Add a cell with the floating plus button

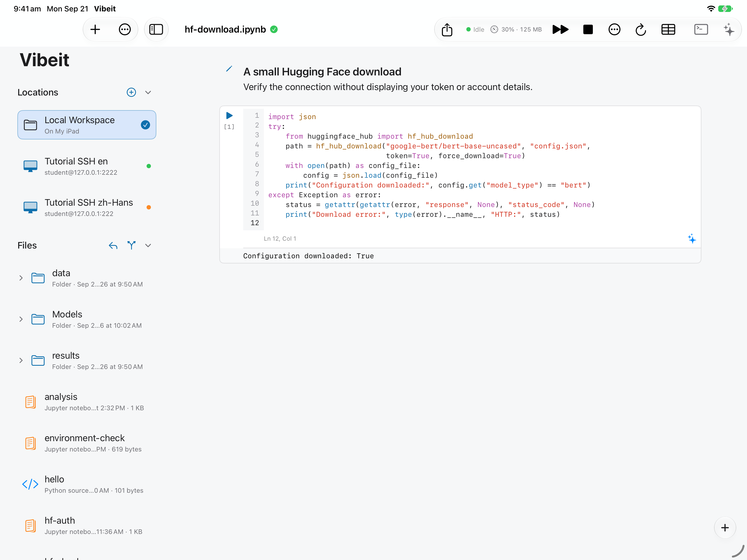pyautogui.click(x=725, y=528)
